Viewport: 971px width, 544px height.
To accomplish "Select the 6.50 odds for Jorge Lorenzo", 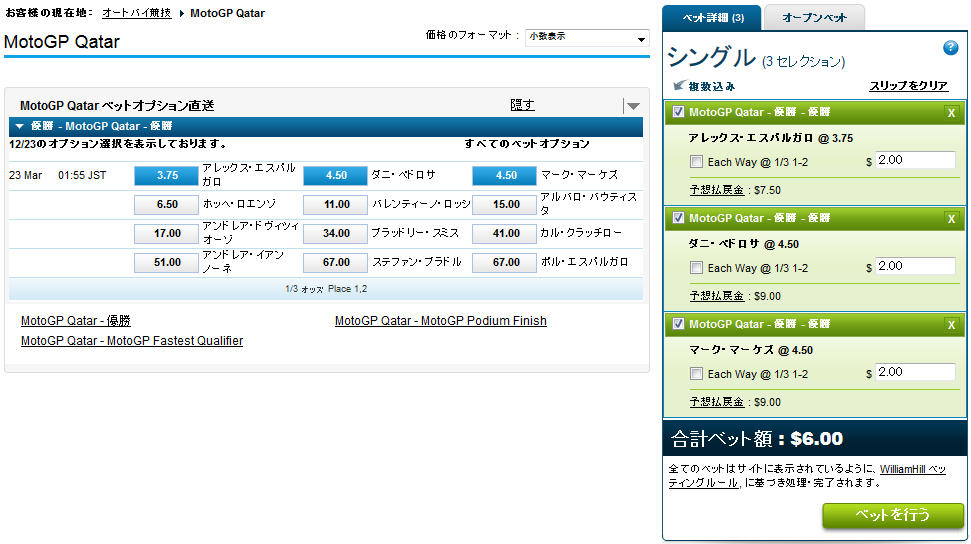I will (x=167, y=204).
